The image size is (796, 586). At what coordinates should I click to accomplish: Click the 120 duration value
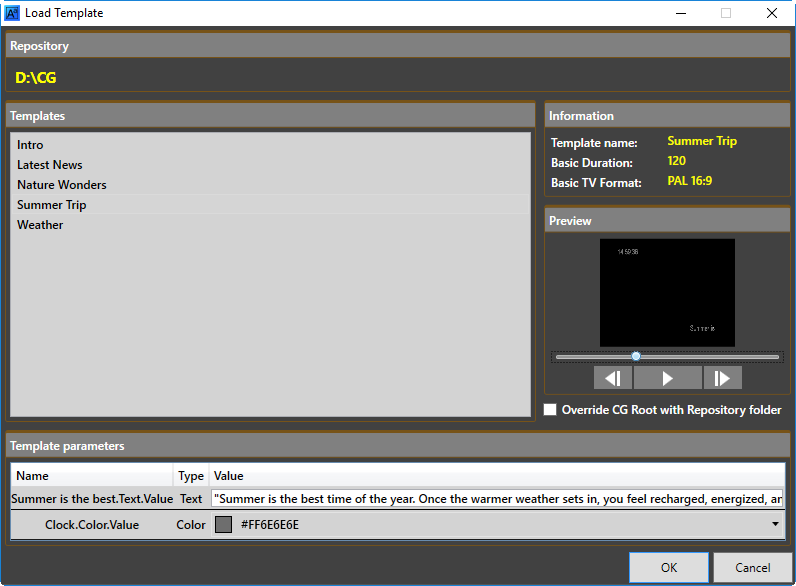[676, 161]
